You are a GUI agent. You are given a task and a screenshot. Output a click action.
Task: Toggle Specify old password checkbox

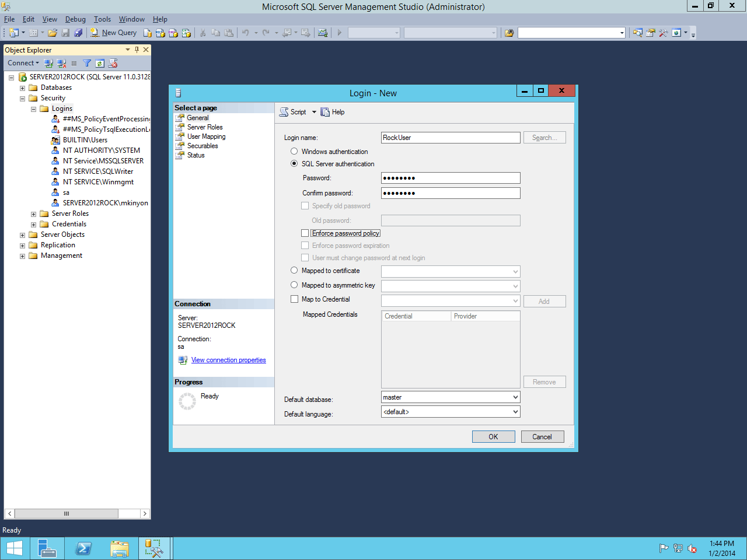305,205
